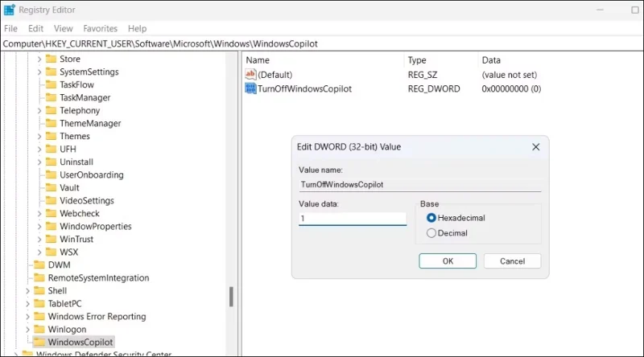Click the WSX folder icon
644x357 pixels.
coord(51,252)
